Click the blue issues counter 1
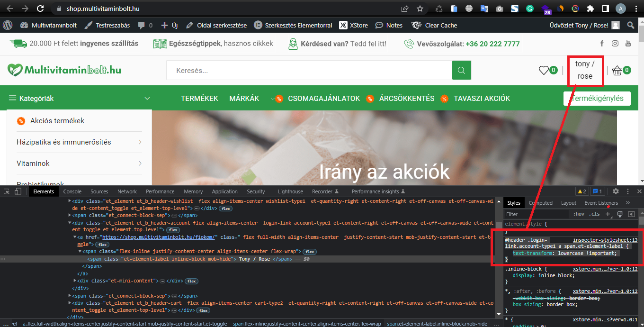The width and height of the screenshot is (644, 327). [597, 191]
